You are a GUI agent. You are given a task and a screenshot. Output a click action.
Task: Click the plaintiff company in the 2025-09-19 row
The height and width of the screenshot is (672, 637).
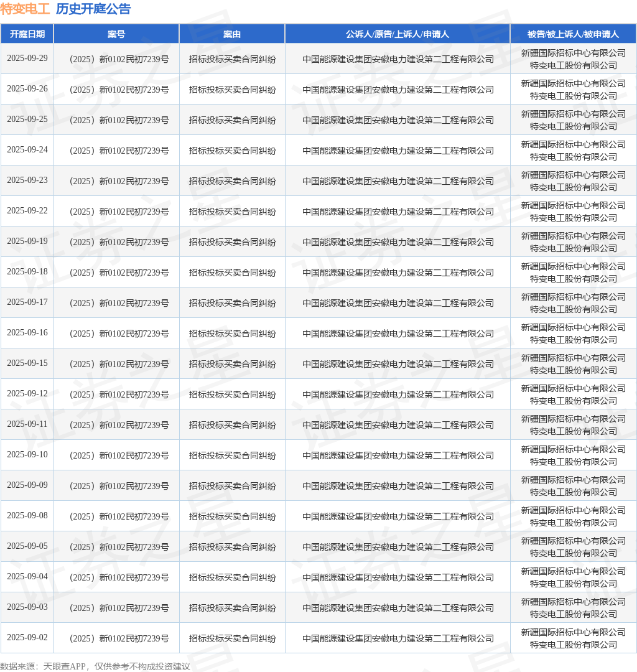(398, 242)
